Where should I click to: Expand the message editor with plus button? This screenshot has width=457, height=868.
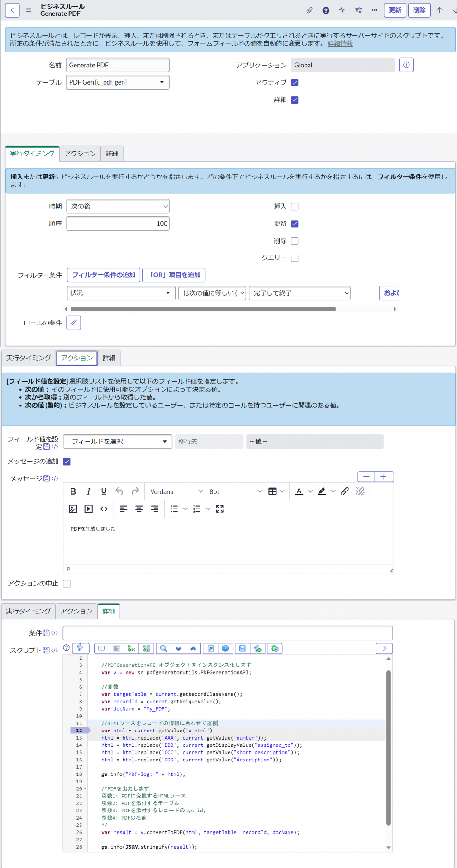pos(383,476)
